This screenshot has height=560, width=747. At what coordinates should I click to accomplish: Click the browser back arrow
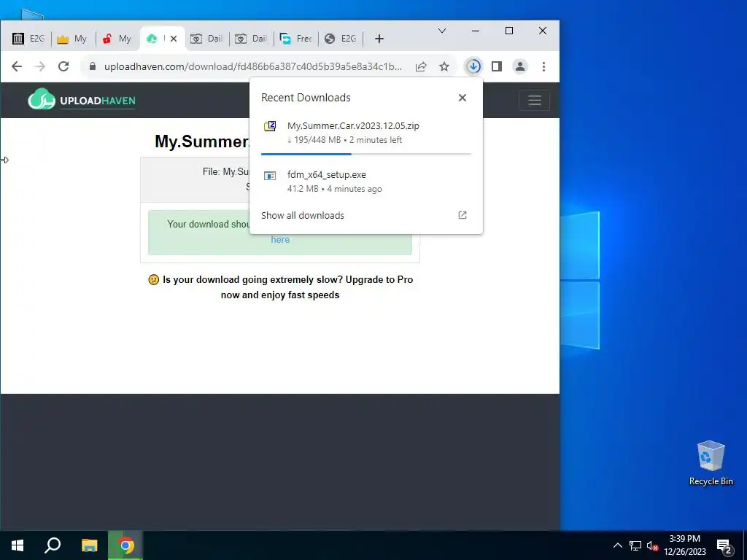(x=17, y=66)
